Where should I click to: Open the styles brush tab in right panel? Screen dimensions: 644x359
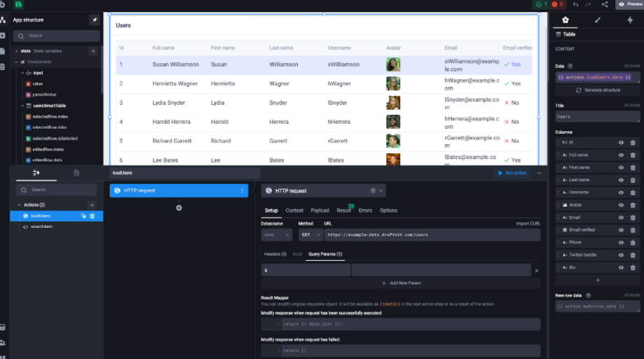click(596, 20)
